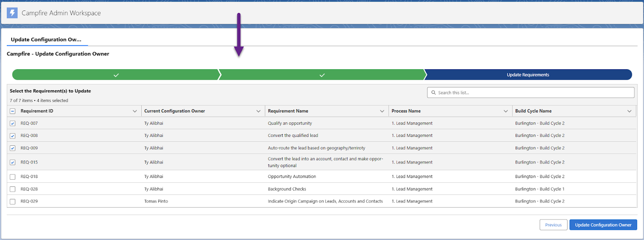Open the Requirement ID column menu chevron
The height and width of the screenshot is (240, 644).
135,111
